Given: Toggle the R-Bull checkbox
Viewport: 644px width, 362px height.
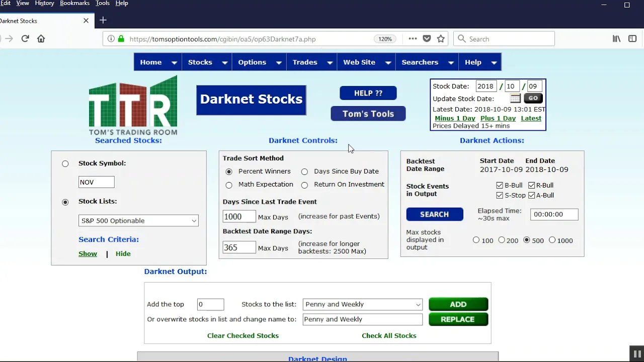Looking at the screenshot, I should pos(531,186).
